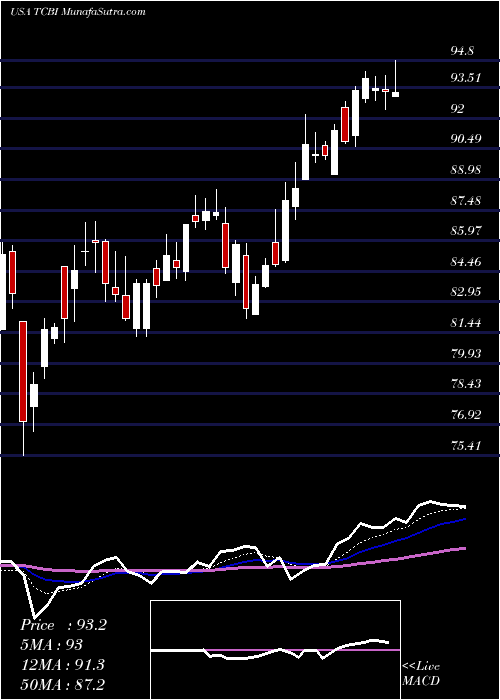The height and width of the screenshot is (700, 500).
Task: Click the '12MA : 91.3' readout
Action: (x=62, y=664)
